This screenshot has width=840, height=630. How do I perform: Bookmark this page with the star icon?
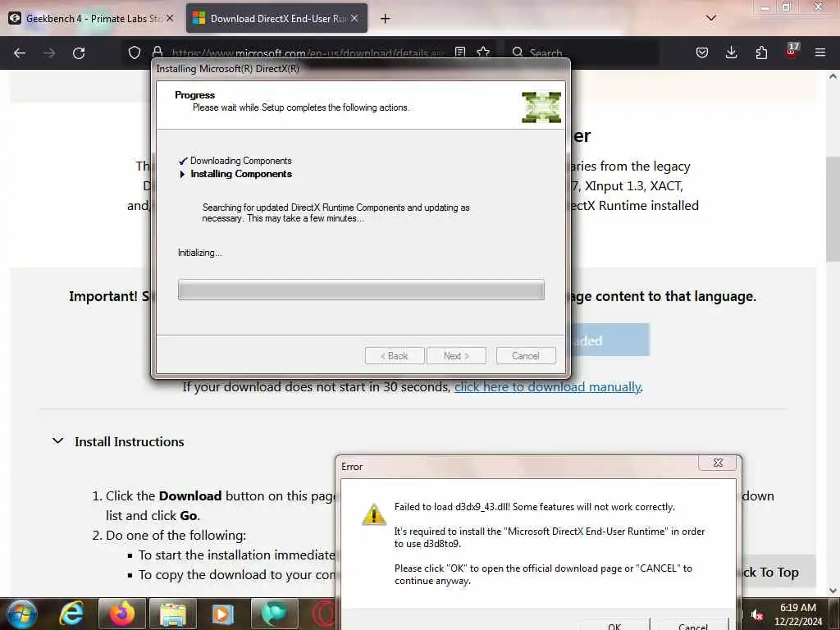[483, 52]
